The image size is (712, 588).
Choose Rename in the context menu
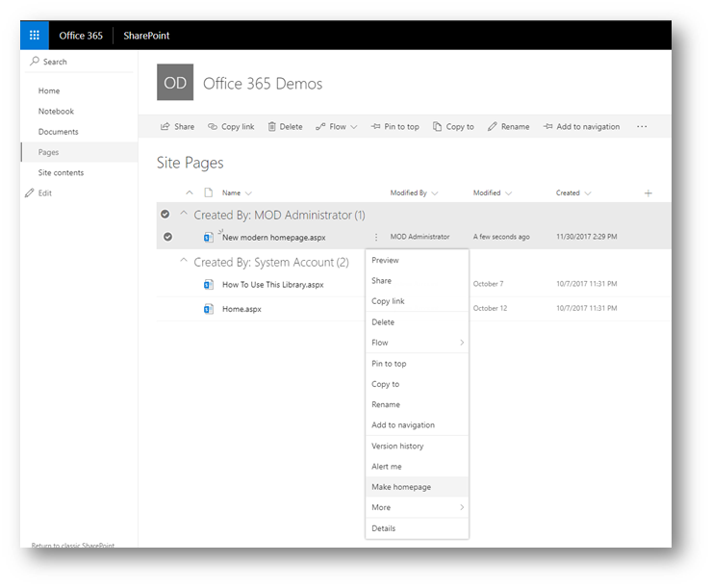click(x=417, y=404)
